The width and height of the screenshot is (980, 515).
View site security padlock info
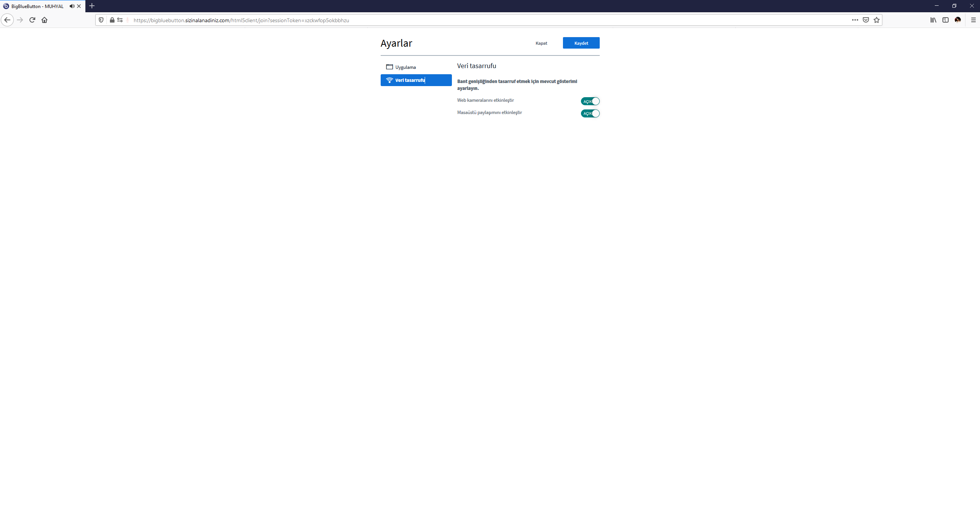(x=112, y=20)
